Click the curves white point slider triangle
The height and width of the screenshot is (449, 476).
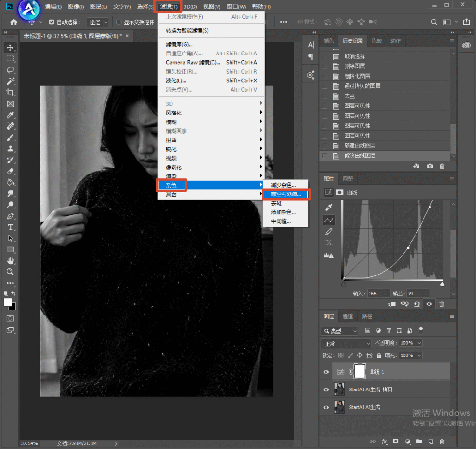(x=443, y=284)
